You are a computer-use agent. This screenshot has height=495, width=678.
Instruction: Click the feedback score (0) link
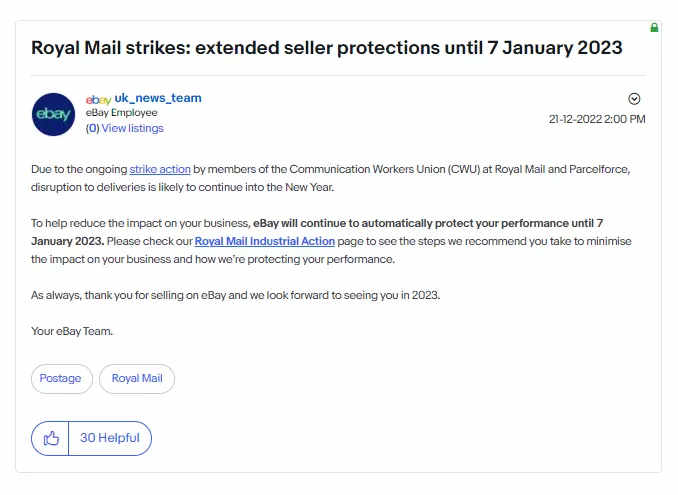(x=93, y=128)
